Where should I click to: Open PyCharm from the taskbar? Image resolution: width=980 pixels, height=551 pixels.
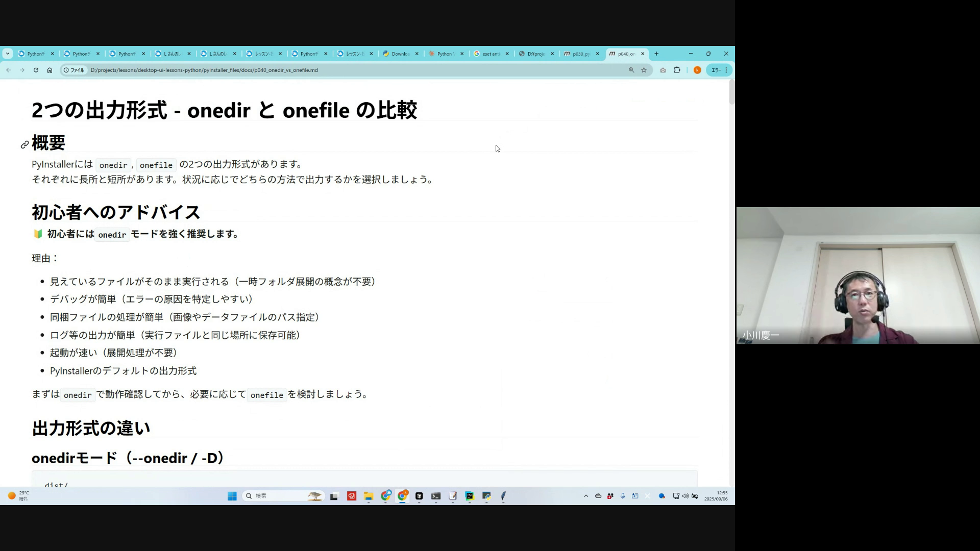(469, 496)
